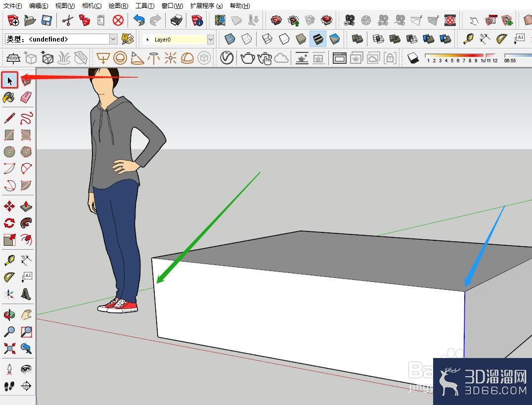Choose the Circle tool
The width and height of the screenshot is (532, 405).
[9, 151]
